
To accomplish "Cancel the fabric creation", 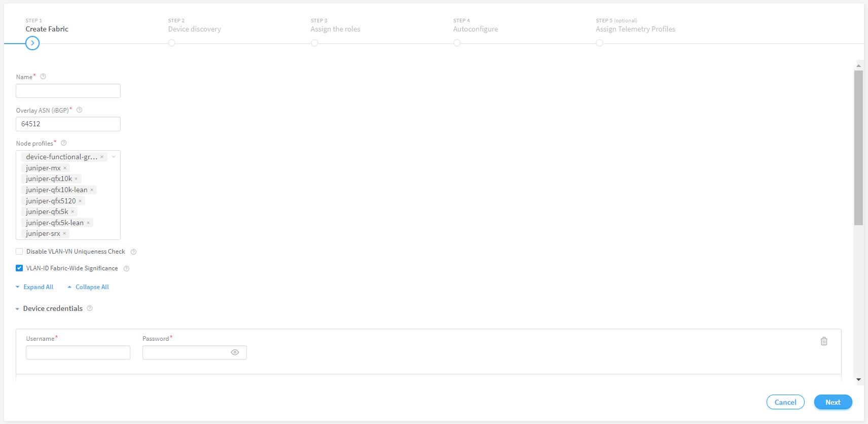I will pyautogui.click(x=785, y=402).
